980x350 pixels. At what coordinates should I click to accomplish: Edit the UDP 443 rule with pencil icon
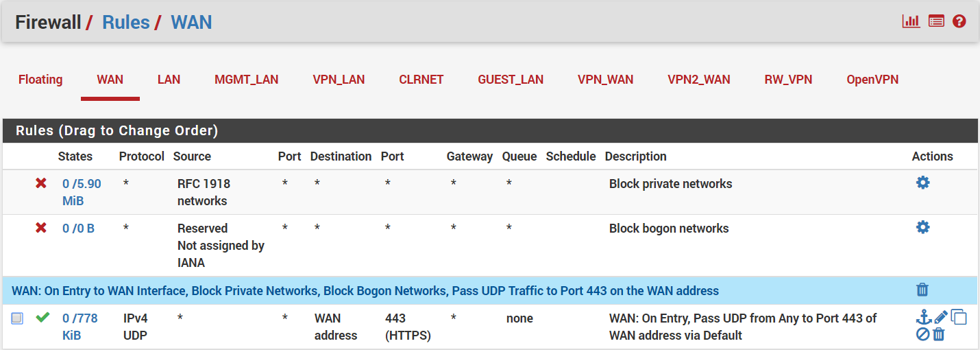(941, 317)
